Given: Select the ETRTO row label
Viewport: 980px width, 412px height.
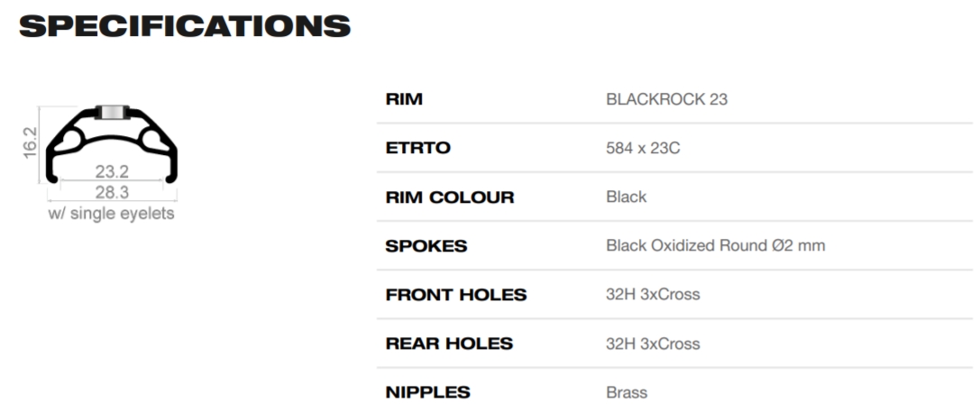Looking at the screenshot, I should tap(418, 148).
